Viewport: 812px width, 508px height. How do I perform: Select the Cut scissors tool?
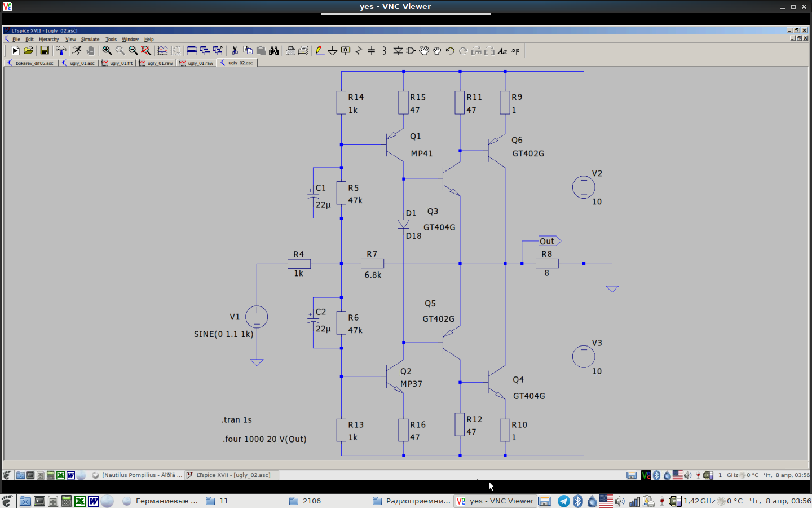[235, 51]
